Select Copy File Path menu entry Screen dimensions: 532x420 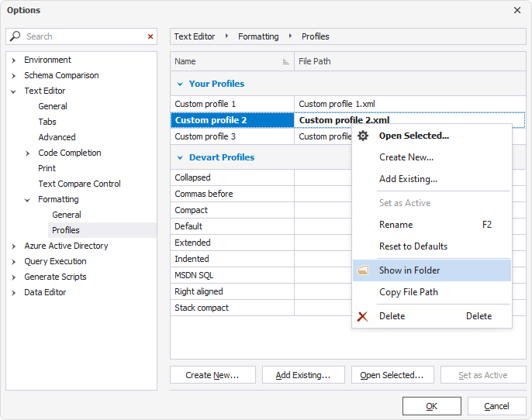coord(431,292)
